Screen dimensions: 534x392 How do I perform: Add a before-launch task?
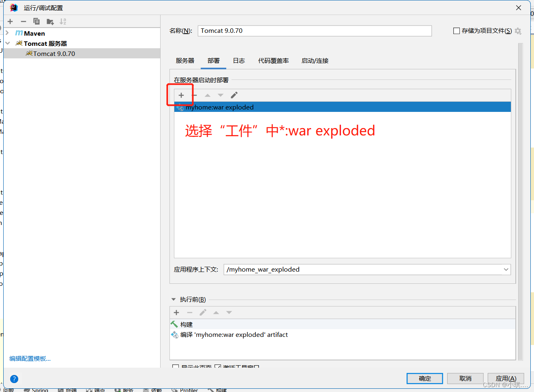[x=176, y=313]
